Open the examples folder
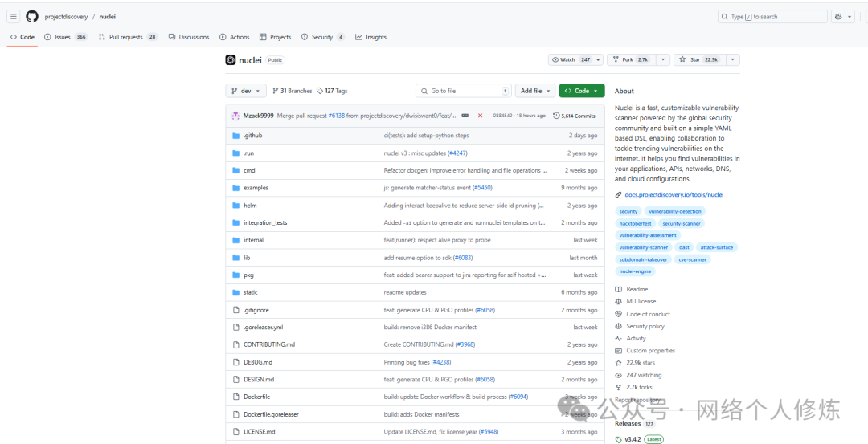868x444 pixels. 256,188
